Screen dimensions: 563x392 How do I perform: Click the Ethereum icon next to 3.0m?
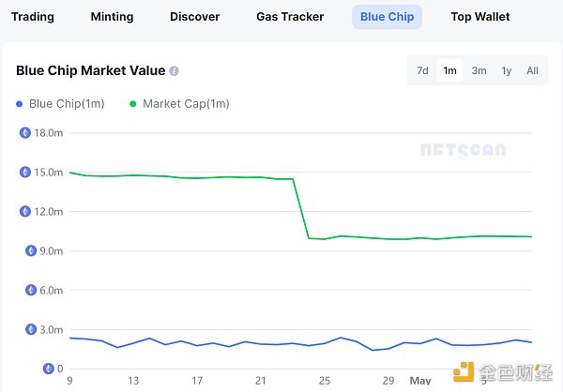[x=25, y=330]
